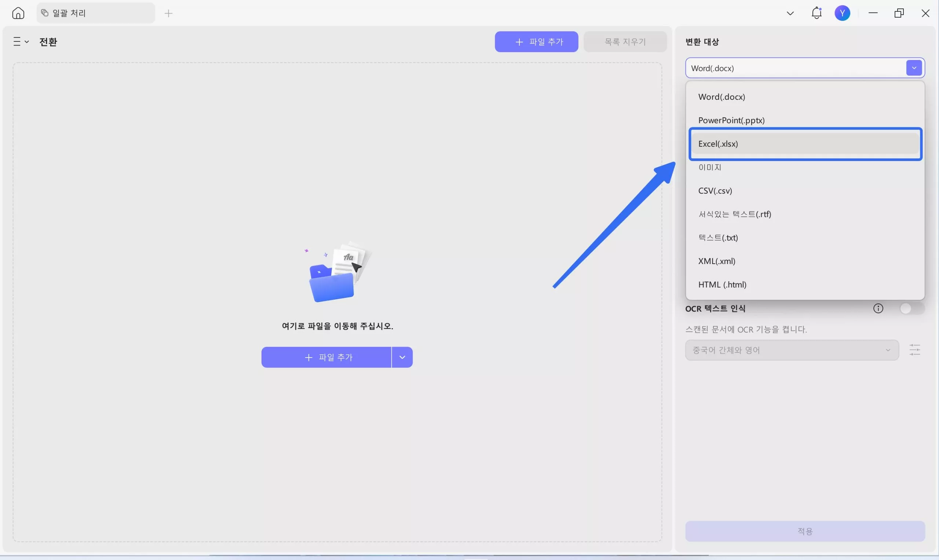Click the home icon
Screen dimensions: 939x560
[18, 13]
